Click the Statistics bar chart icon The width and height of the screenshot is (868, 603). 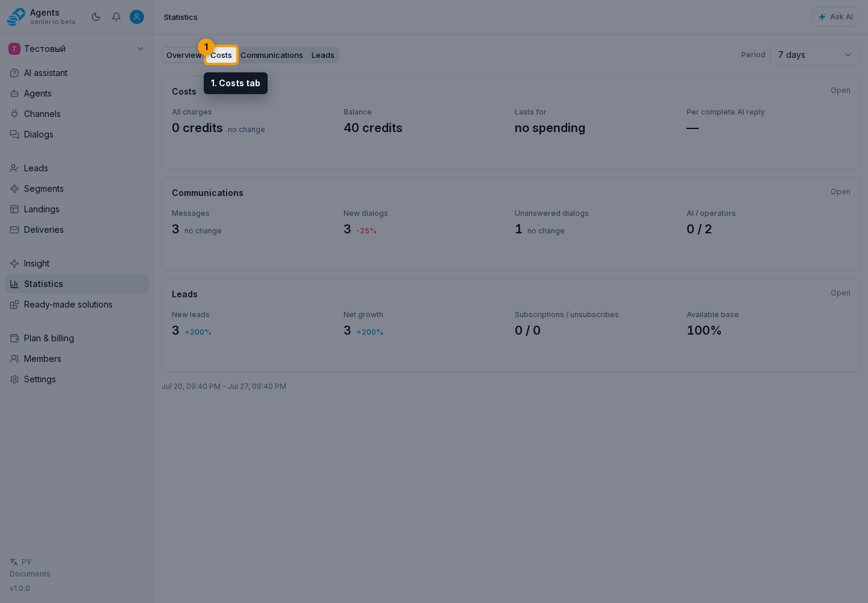[x=14, y=284]
